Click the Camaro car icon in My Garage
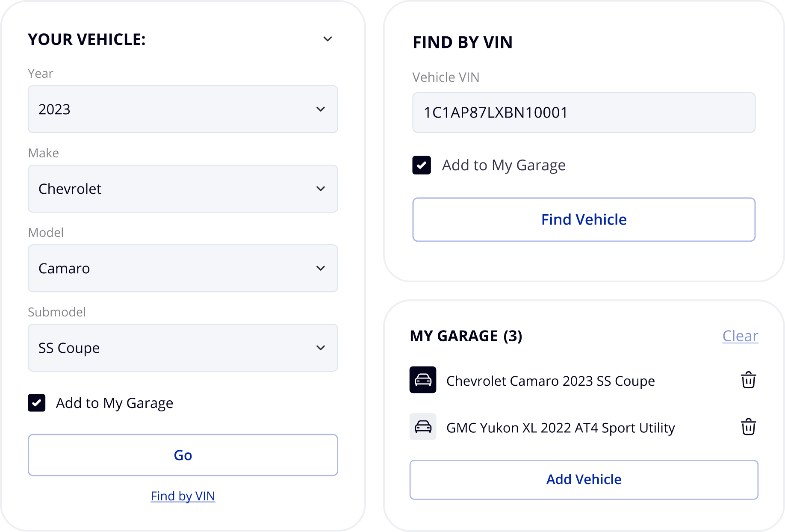Viewport: 785px width, 532px height. (x=423, y=380)
